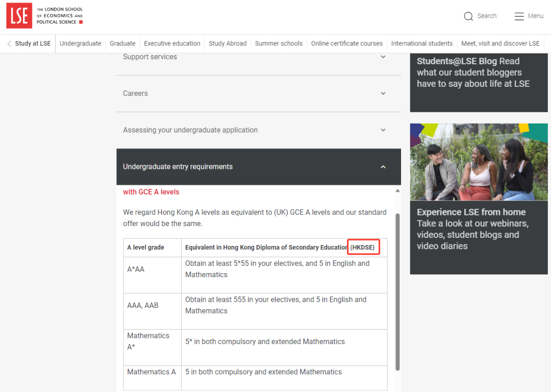The width and height of the screenshot is (551, 392).
Task: Click the back chevron beside Study at LSE
Action: coord(9,43)
